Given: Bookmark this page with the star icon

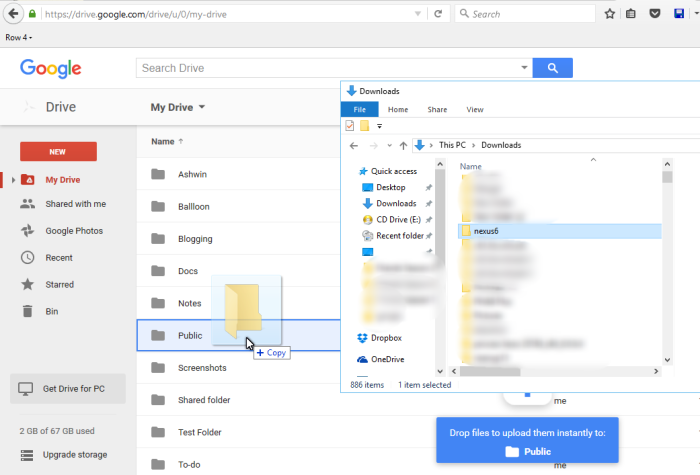Looking at the screenshot, I should tap(609, 14).
